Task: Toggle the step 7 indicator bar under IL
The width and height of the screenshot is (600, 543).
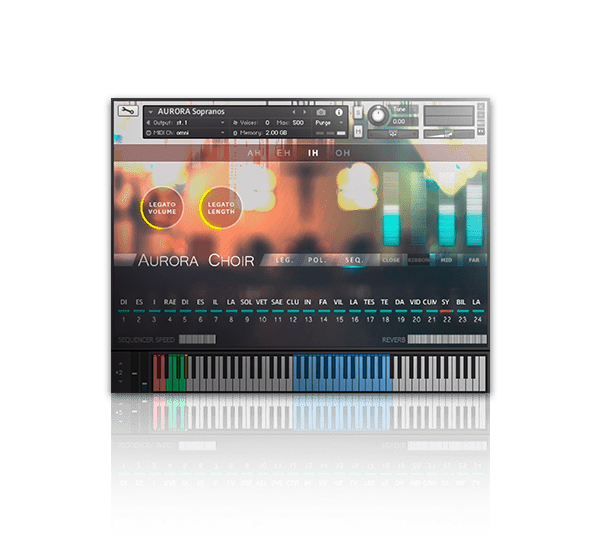Action: click(x=216, y=311)
